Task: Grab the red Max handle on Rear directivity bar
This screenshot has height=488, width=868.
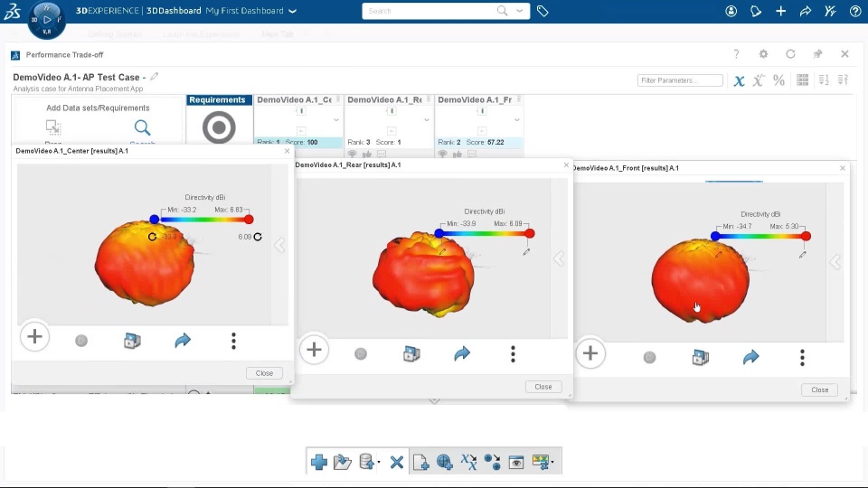Action: [x=530, y=233]
